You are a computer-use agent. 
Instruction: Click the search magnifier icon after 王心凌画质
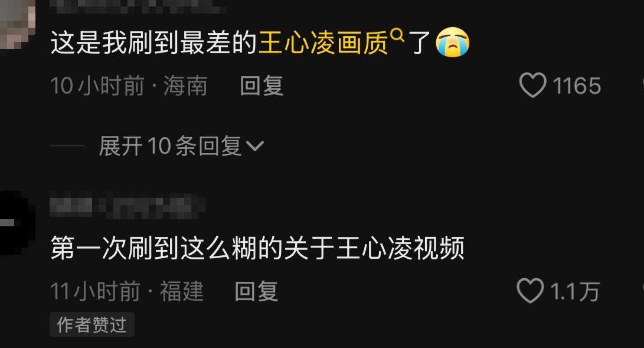tap(397, 35)
